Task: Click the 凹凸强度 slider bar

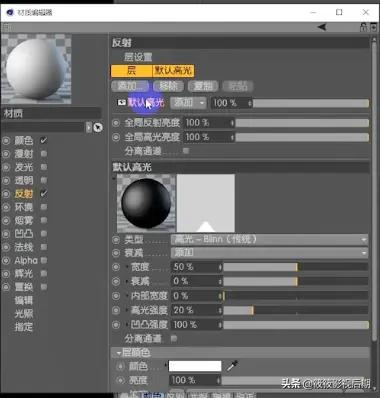Action: [x=296, y=325]
